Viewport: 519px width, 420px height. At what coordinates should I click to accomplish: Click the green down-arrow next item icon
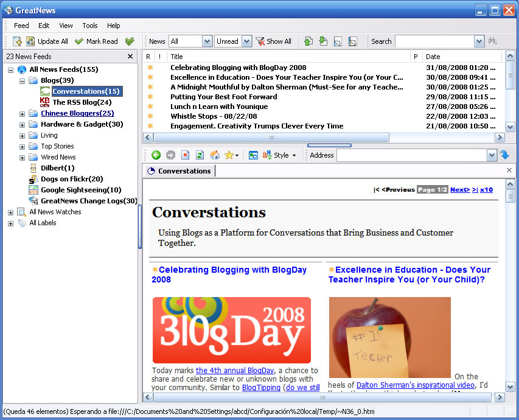coord(322,41)
